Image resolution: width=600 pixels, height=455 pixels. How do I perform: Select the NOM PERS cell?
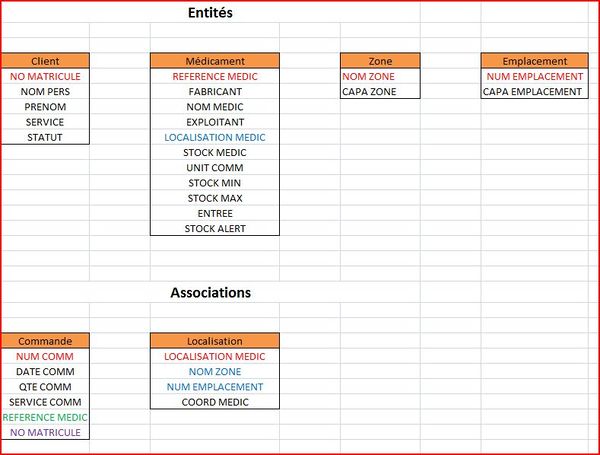point(45,92)
